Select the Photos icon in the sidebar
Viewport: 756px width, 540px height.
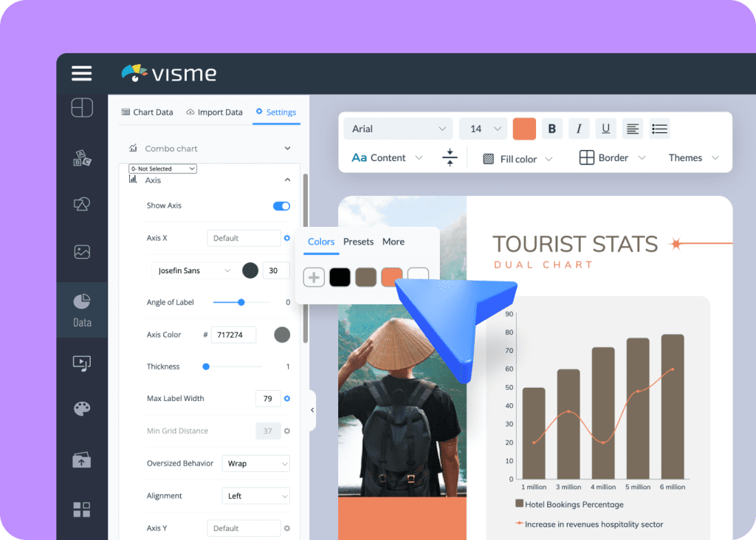coord(82,251)
